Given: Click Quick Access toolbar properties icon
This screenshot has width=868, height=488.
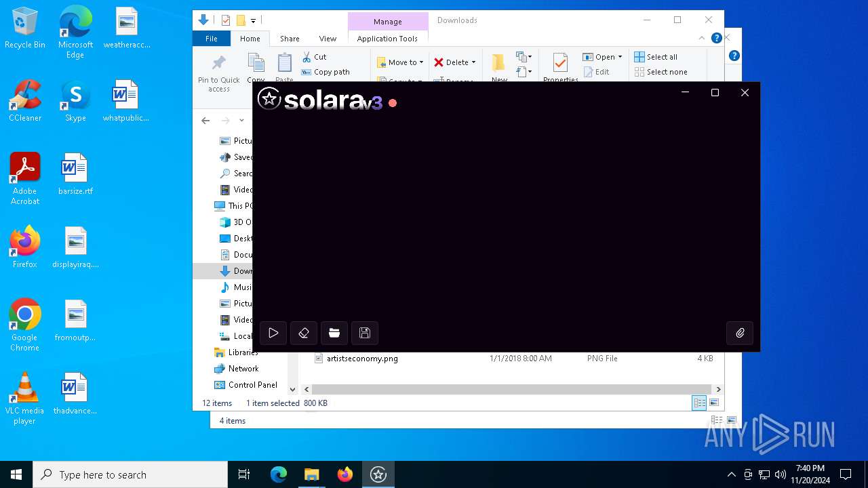Looking at the screenshot, I should click(x=226, y=20).
